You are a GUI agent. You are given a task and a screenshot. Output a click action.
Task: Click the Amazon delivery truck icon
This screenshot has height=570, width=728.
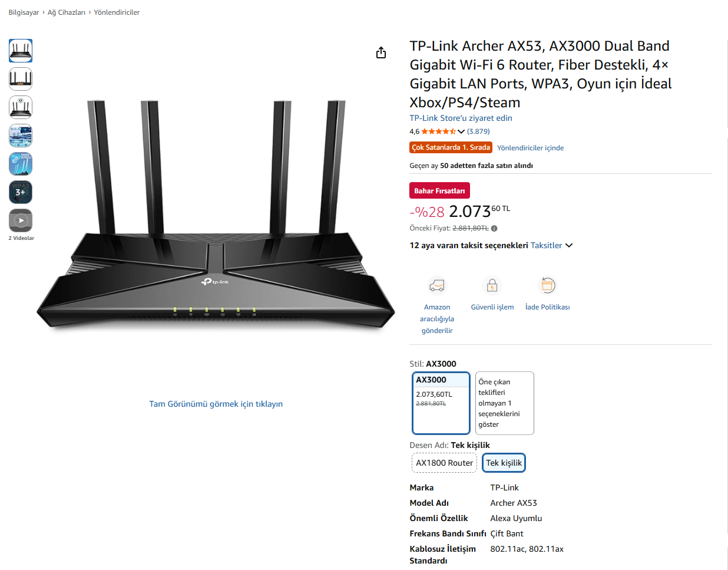tap(436, 286)
